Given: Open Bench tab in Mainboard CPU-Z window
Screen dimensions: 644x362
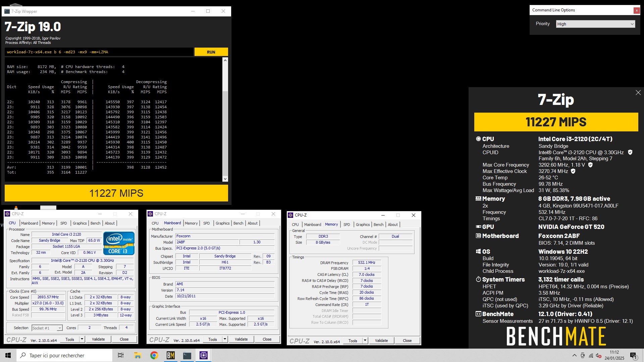Looking at the screenshot, I should click(238, 223).
